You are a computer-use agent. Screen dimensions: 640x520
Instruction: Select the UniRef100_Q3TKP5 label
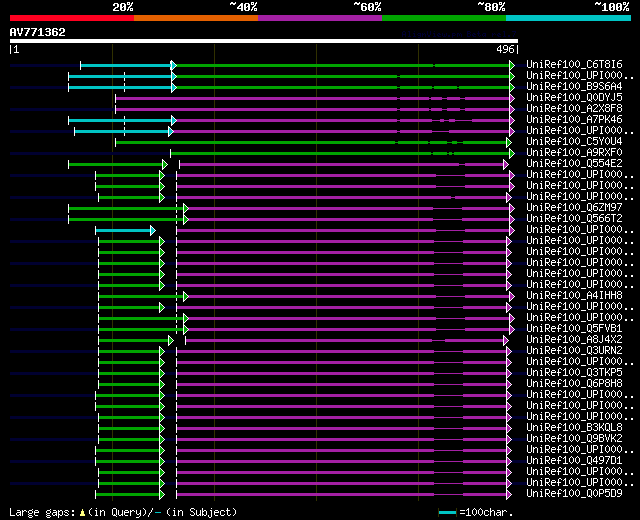pyautogui.click(x=574, y=372)
